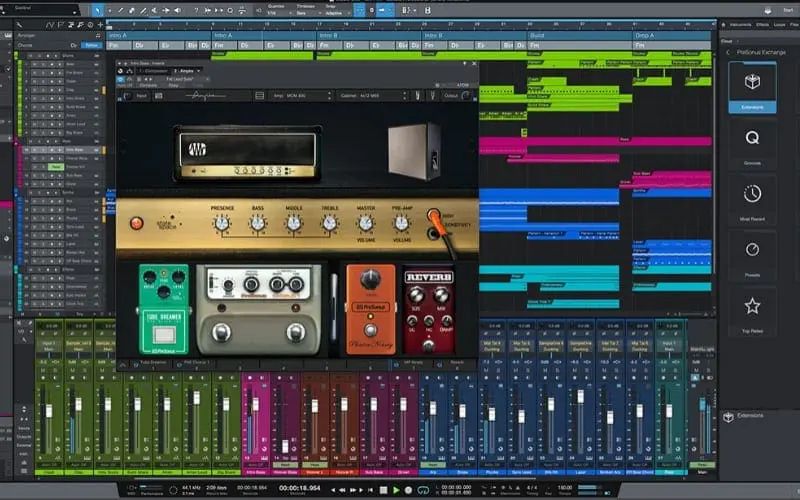Adjust the TREBLE knob on the amp
Image resolution: width=800 pixels, height=500 pixels.
click(330, 223)
